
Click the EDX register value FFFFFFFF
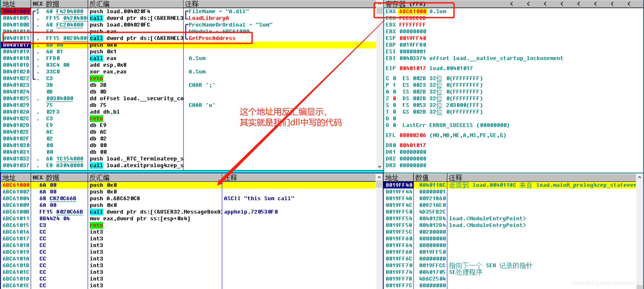click(412, 25)
